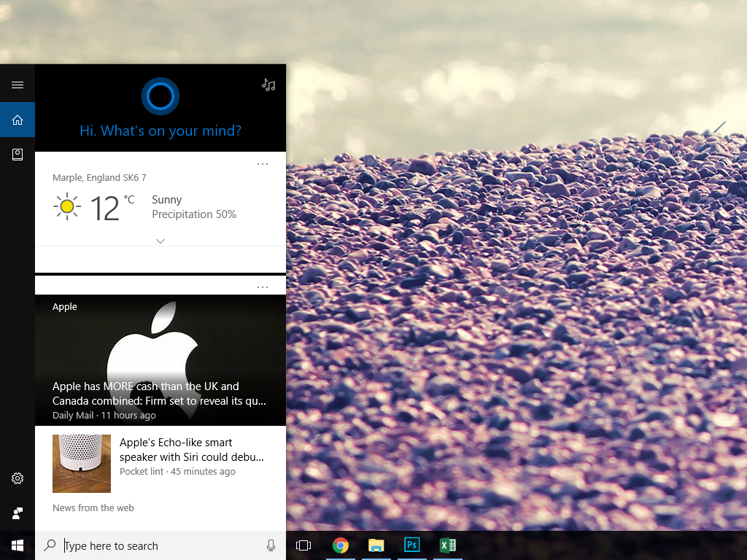
Task: Go to Cortana Home
Action: pos(18,120)
